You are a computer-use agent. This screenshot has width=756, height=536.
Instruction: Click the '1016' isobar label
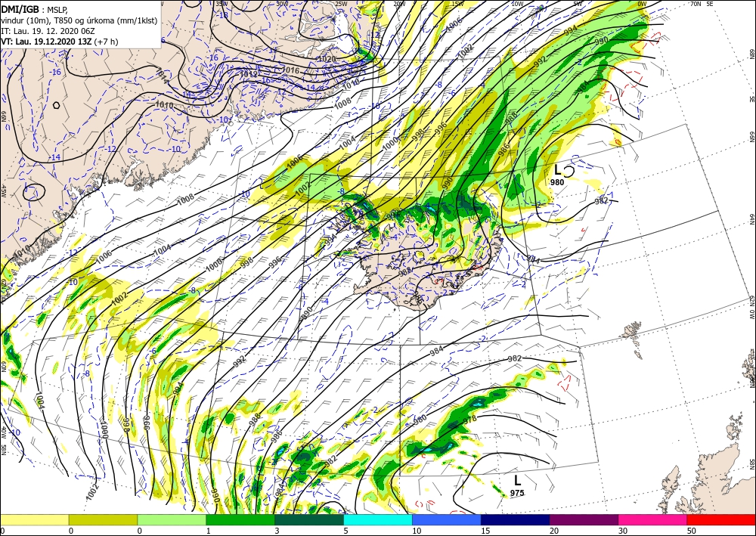291,71
